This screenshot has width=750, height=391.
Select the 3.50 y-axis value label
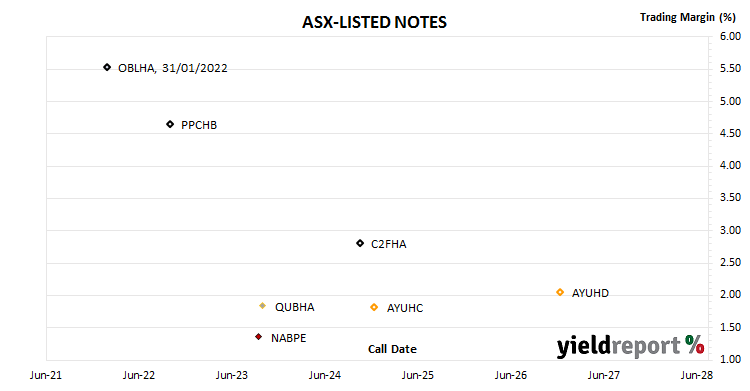(730, 198)
